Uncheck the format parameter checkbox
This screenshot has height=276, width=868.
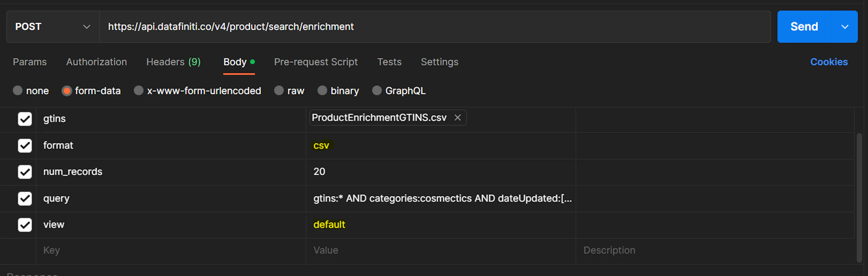click(25, 145)
